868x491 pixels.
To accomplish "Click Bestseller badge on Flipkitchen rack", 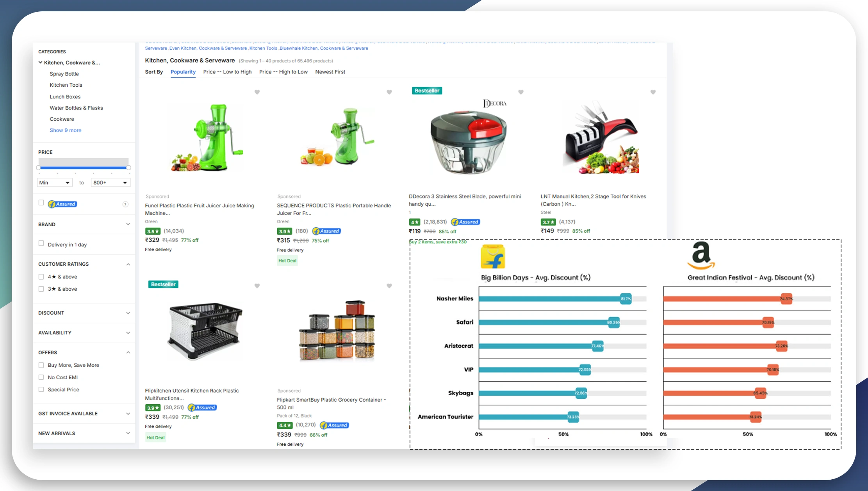I will click(163, 284).
